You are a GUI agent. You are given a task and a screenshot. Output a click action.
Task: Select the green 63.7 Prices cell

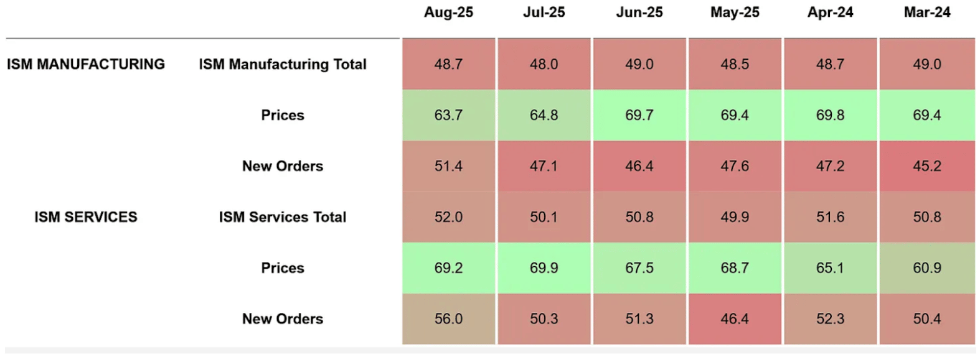click(x=448, y=115)
